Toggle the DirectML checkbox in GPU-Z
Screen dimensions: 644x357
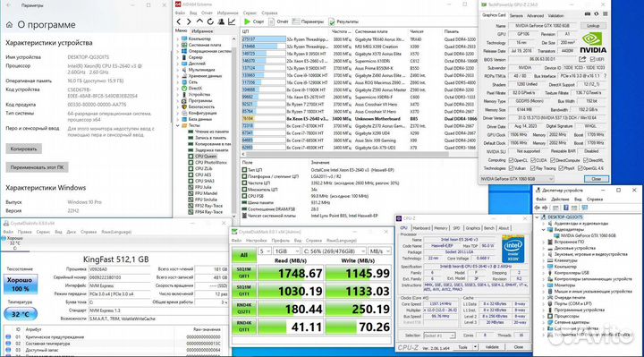pyautogui.click(x=586, y=160)
